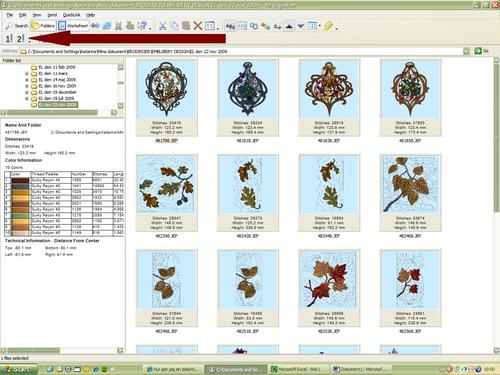The height and width of the screenshot is (375, 500).
Task: Click the copy icon in toolbar
Action: [174, 26]
